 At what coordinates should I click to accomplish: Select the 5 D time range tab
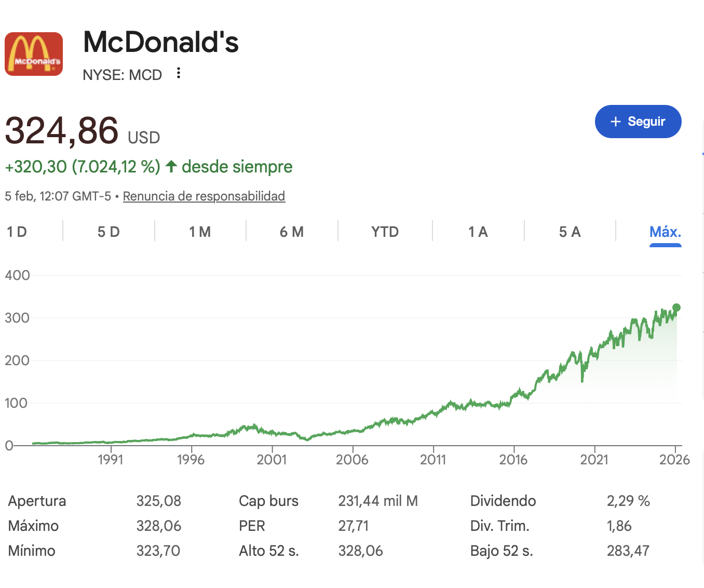click(109, 232)
